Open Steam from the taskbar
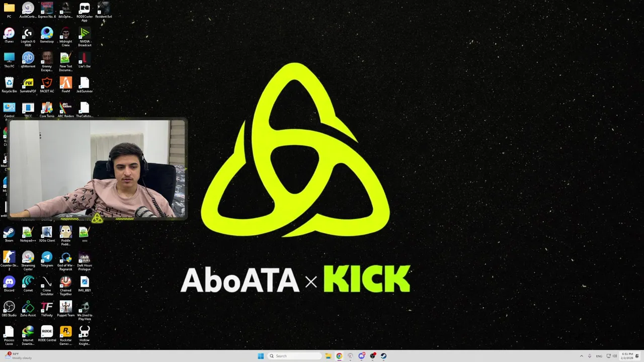The width and height of the screenshot is (644, 362). point(383,356)
